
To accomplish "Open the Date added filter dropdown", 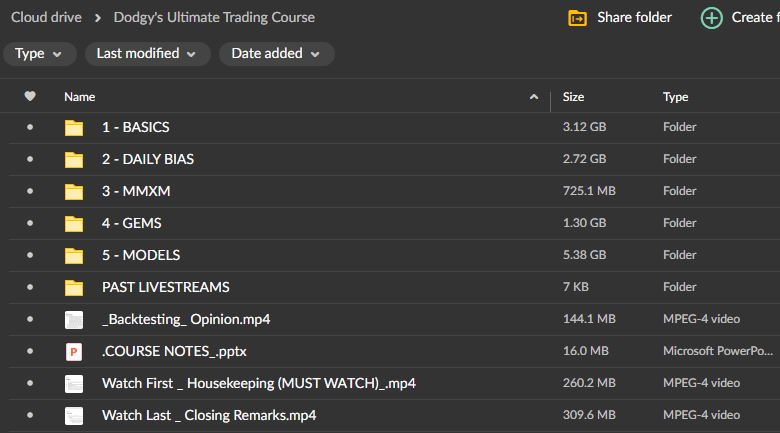I will (x=277, y=54).
